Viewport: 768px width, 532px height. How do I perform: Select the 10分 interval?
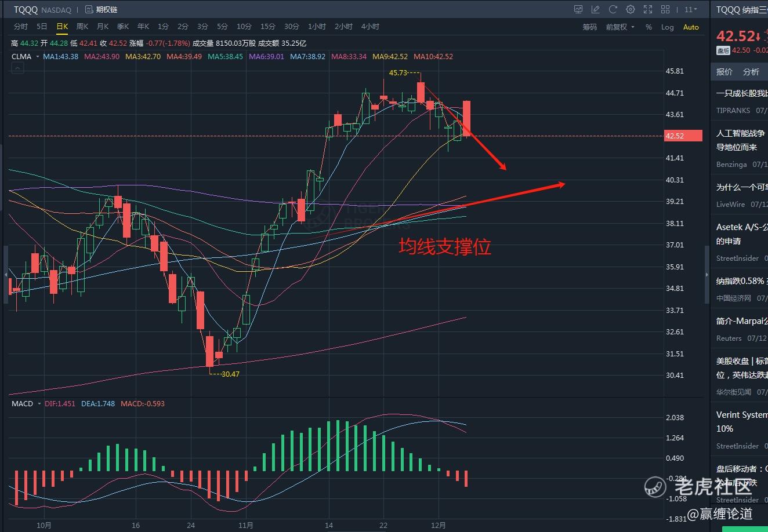[x=244, y=27]
